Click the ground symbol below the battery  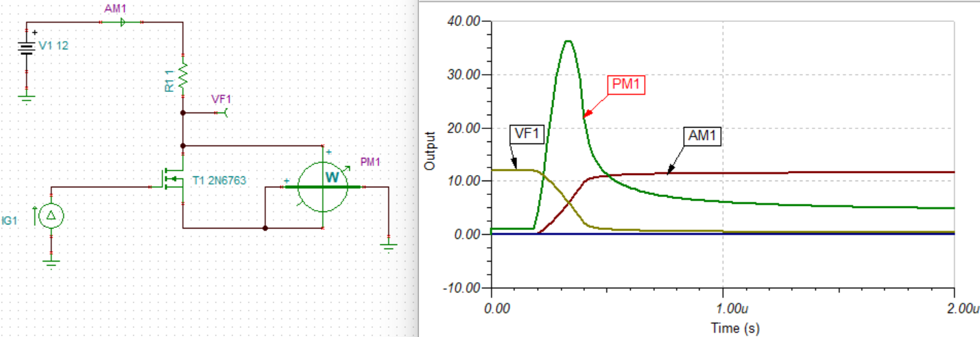tap(26, 98)
